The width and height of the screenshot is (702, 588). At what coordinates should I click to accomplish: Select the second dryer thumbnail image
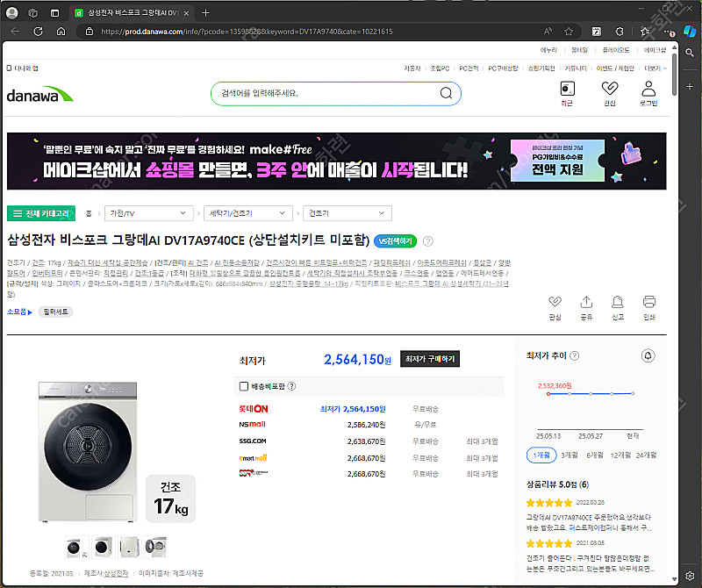(x=103, y=548)
